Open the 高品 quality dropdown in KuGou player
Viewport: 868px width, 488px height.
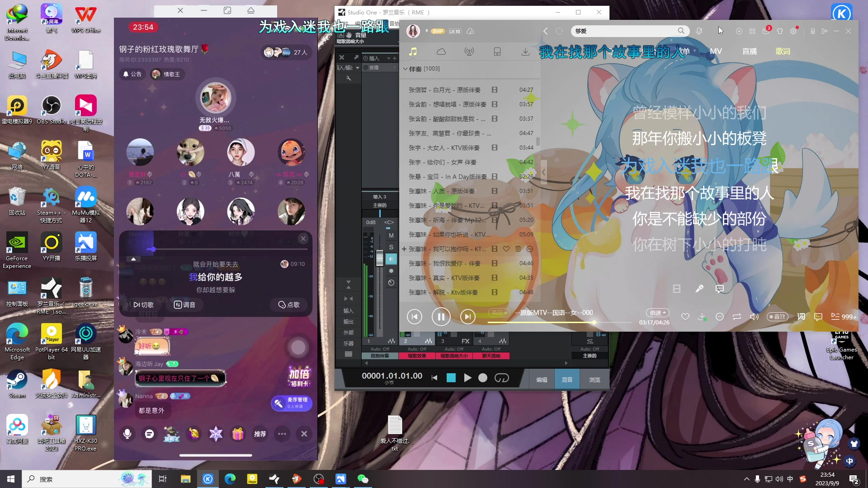[x=500, y=313]
